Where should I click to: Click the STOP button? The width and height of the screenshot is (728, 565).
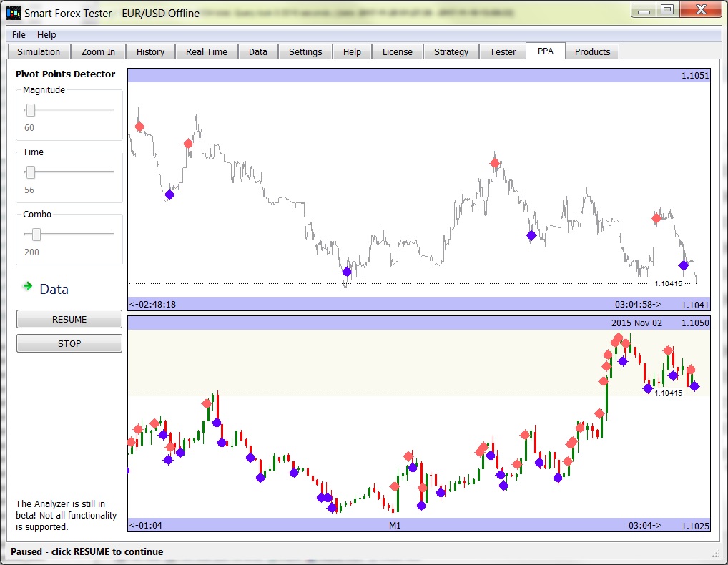click(69, 343)
